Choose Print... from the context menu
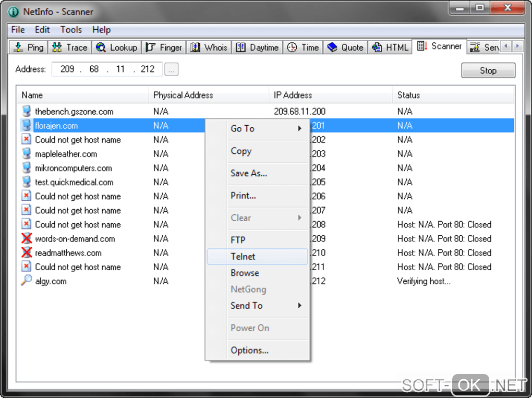The image size is (532, 398). 258,196
